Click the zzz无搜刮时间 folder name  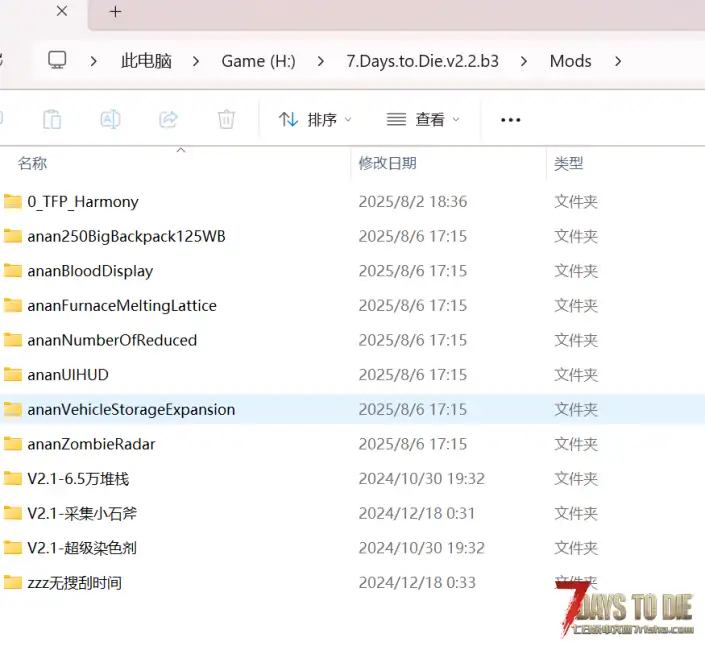pos(75,583)
